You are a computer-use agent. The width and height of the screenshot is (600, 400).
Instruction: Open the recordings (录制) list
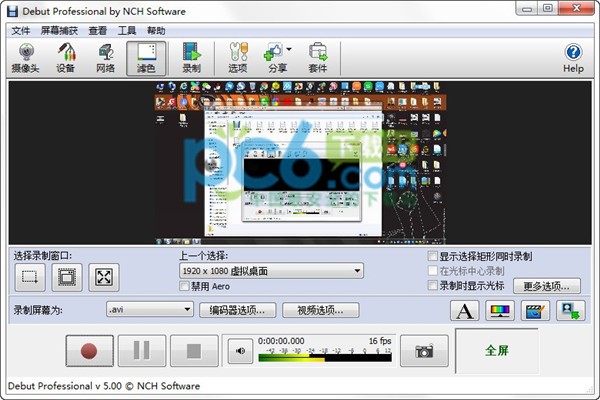191,58
